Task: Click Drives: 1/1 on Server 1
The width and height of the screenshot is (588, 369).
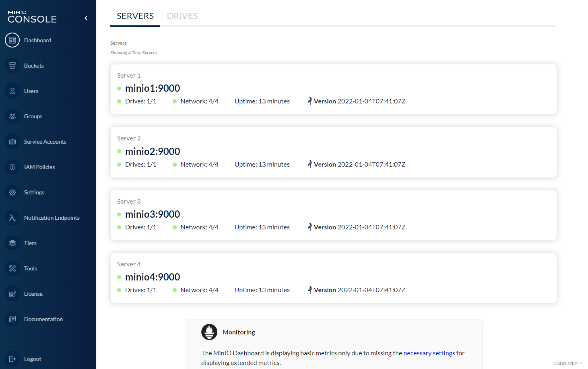Action: tap(141, 101)
